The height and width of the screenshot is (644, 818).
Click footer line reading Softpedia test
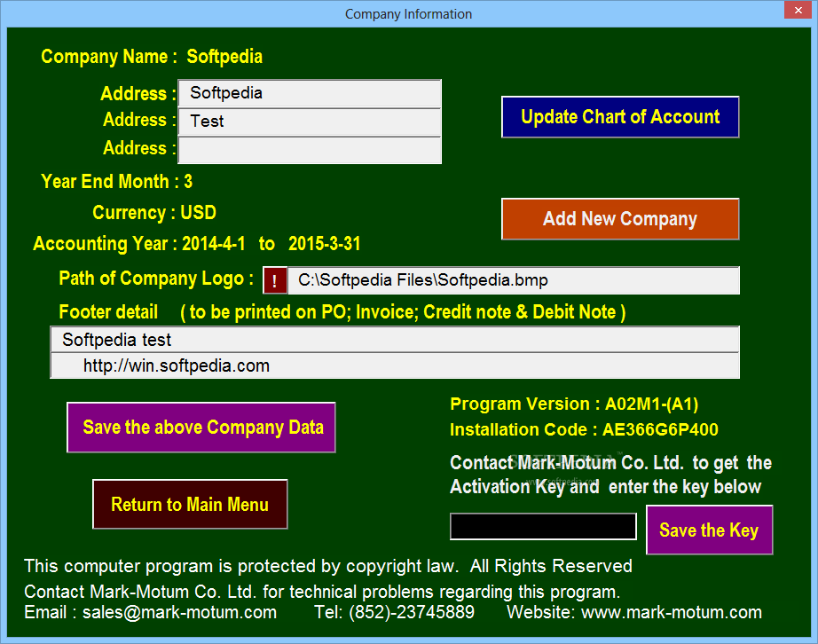(x=395, y=340)
